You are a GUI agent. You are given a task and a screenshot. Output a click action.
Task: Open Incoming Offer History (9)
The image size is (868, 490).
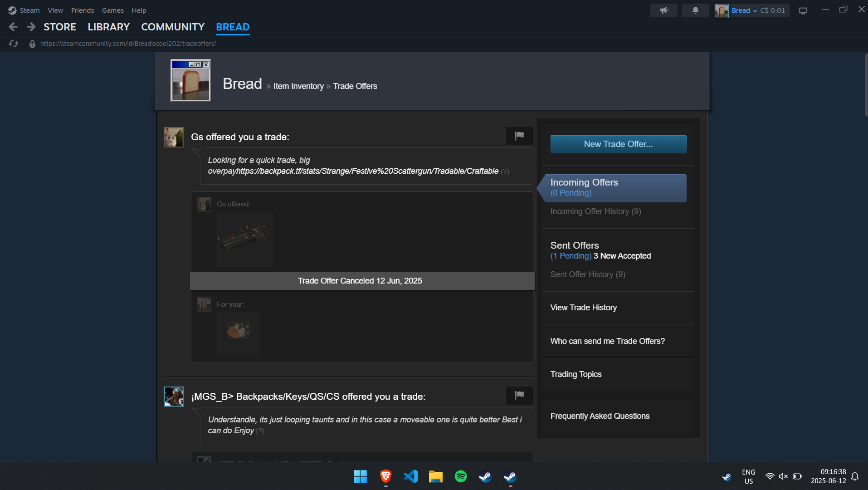click(595, 211)
